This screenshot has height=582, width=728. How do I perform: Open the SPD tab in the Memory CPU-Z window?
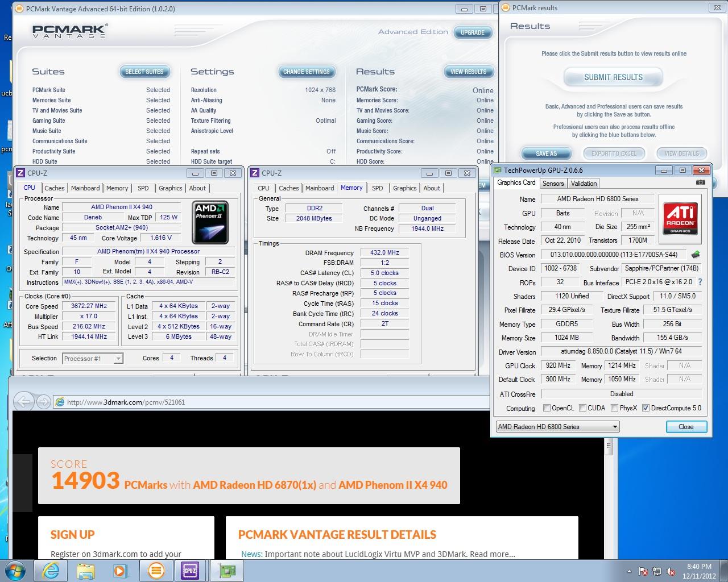click(378, 188)
